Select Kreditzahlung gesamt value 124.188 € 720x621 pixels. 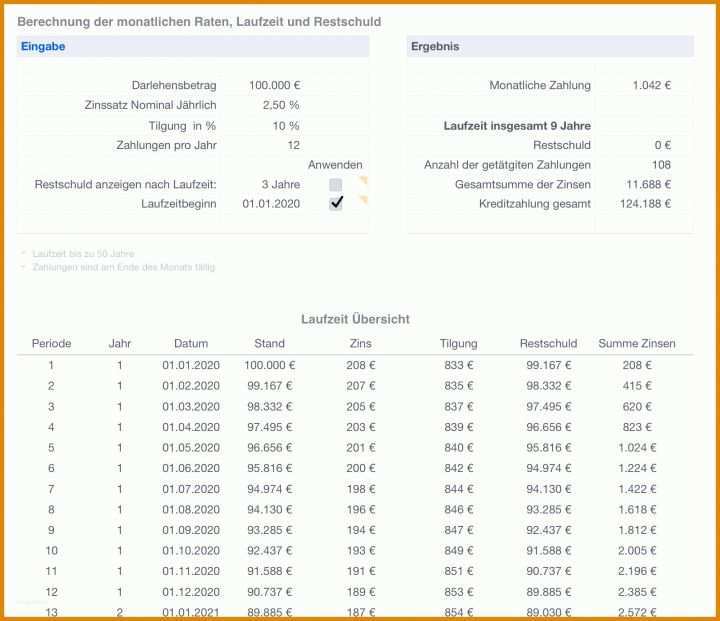(x=645, y=204)
